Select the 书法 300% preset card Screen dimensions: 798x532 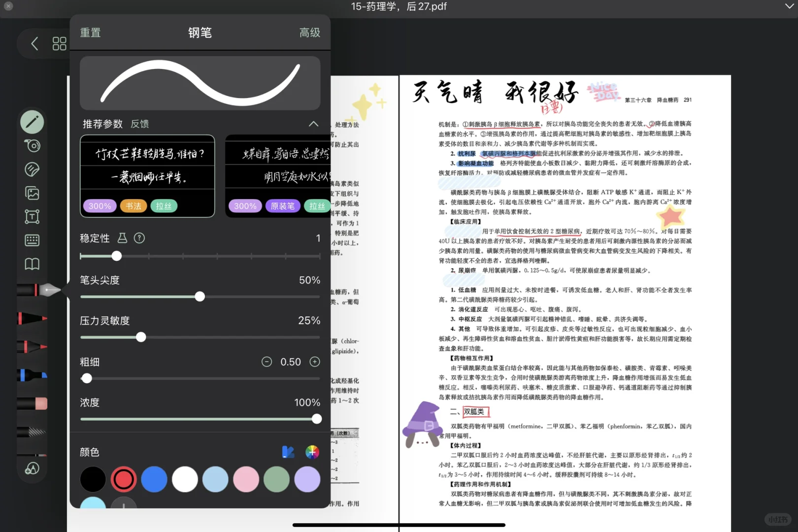[147, 176]
